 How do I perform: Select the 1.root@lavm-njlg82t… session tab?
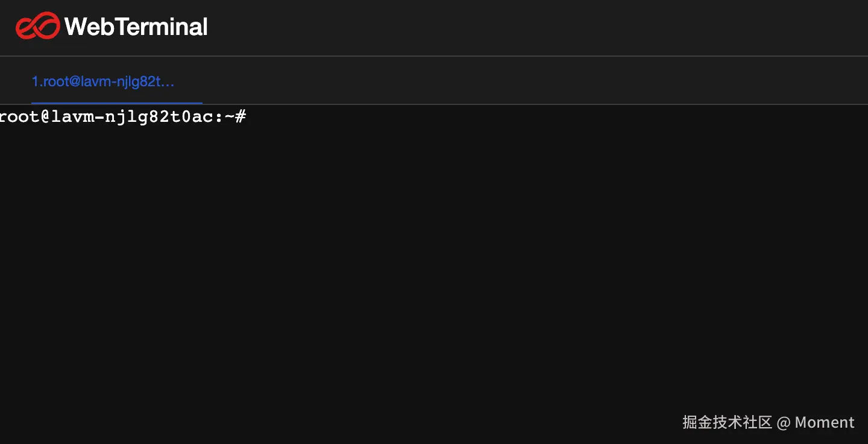pyautogui.click(x=103, y=81)
